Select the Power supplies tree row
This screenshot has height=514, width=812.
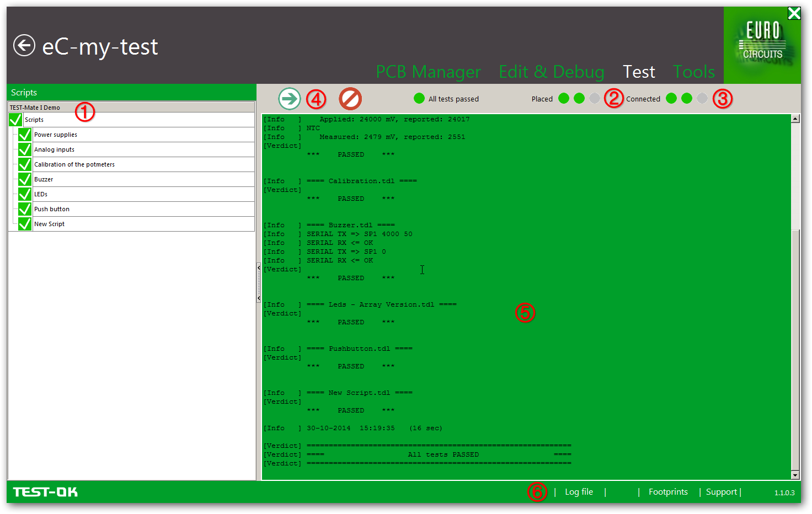point(143,135)
